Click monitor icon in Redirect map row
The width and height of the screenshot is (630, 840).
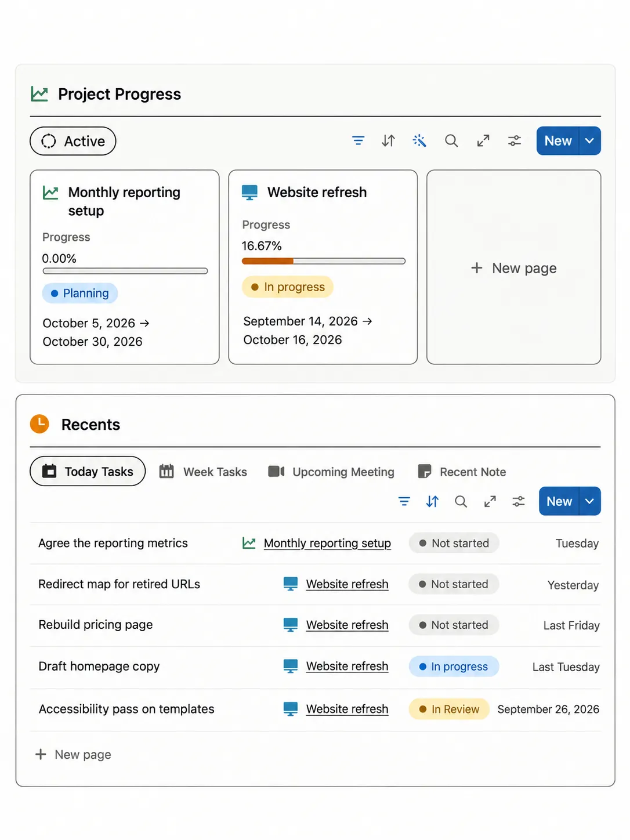[x=291, y=584]
